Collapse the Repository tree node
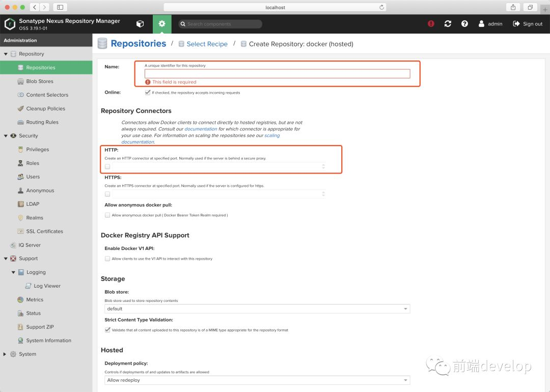This screenshot has height=392, width=550. coord(6,54)
